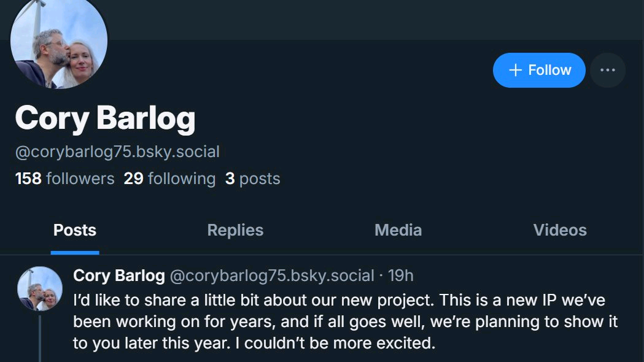This screenshot has width=644, height=362.
Task: Open the three-dot more options menu
Action: click(x=607, y=70)
